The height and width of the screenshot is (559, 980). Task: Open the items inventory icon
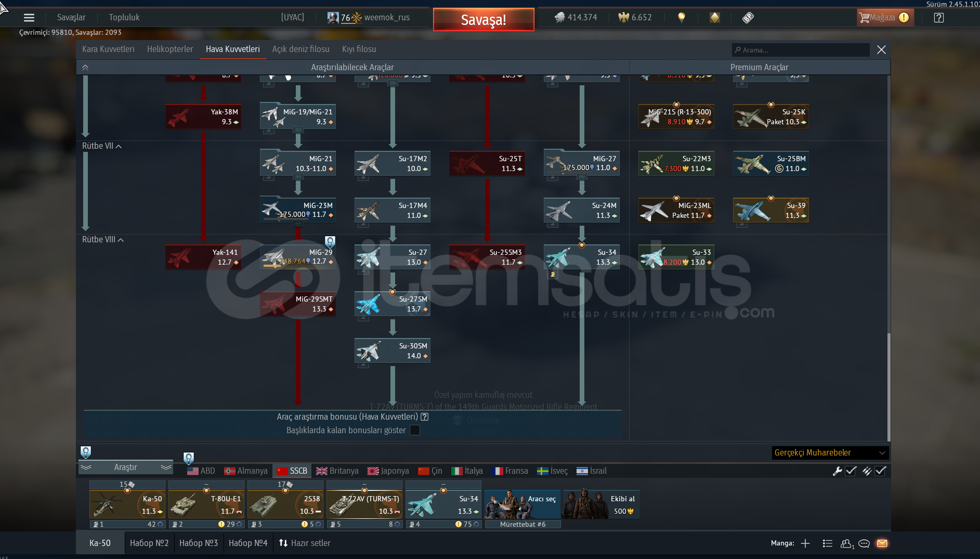[748, 18]
